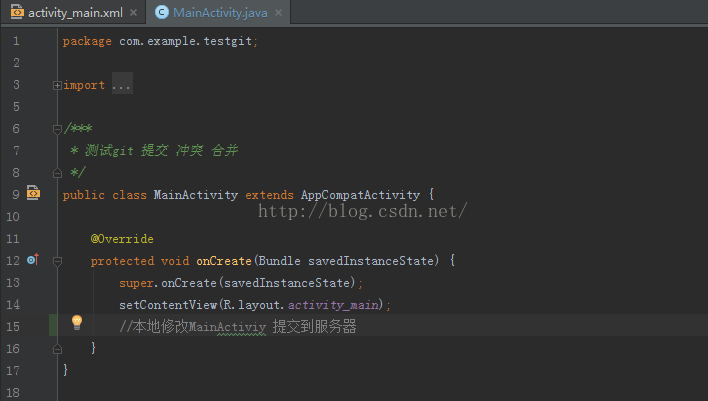708x401 pixels.
Task: Click the MainActivity class name in declaration
Action: pyautogui.click(x=196, y=195)
